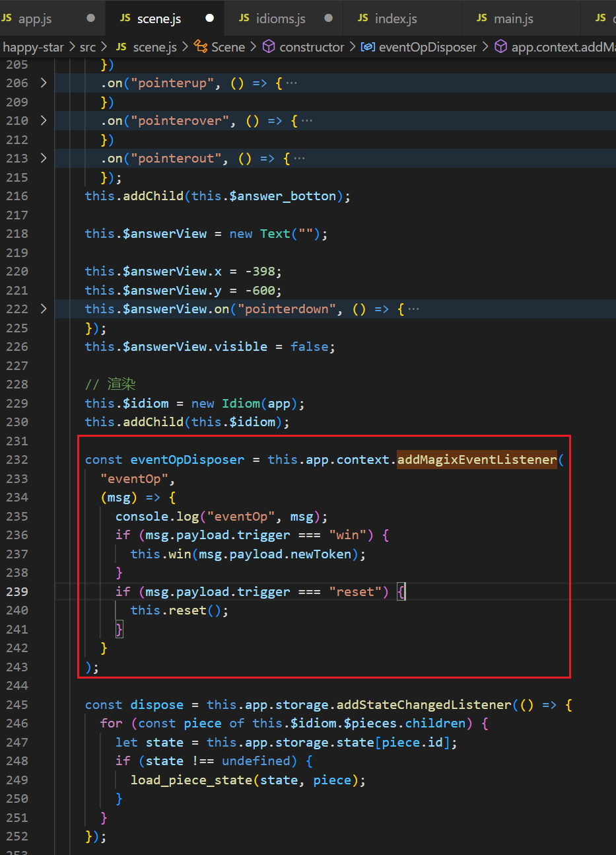
Task: Expand the folded pointerdown block on line 222
Action: 44,309
